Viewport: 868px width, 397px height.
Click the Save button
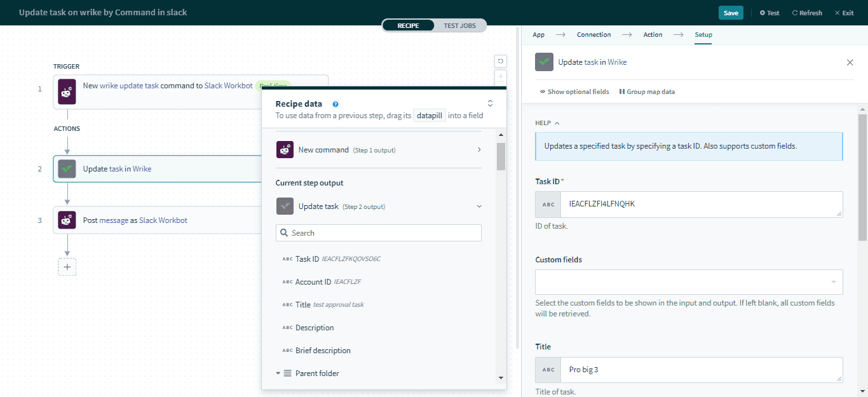(x=731, y=12)
